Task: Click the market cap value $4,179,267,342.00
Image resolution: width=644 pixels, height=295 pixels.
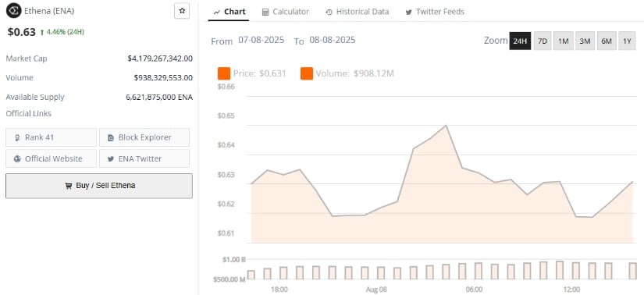Action: [x=160, y=59]
